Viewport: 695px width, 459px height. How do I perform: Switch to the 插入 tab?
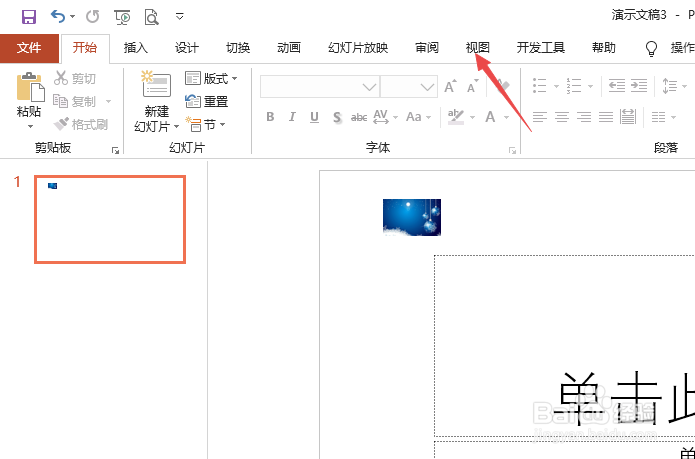136,48
